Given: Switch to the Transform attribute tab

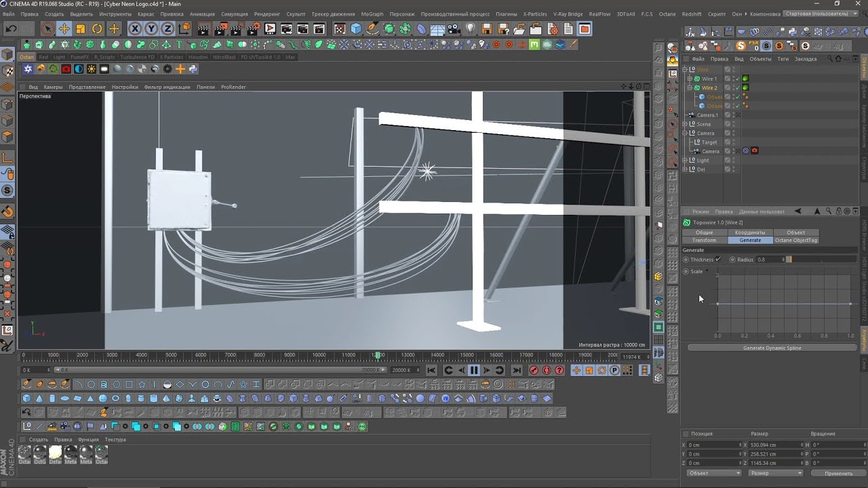Looking at the screenshot, I should 704,240.
